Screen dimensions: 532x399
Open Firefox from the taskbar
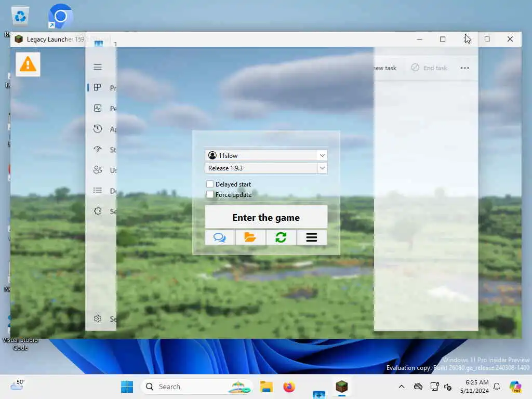click(289, 387)
